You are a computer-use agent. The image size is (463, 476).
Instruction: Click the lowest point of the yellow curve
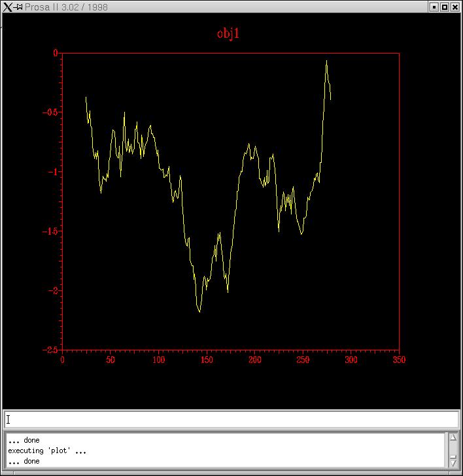click(x=199, y=312)
